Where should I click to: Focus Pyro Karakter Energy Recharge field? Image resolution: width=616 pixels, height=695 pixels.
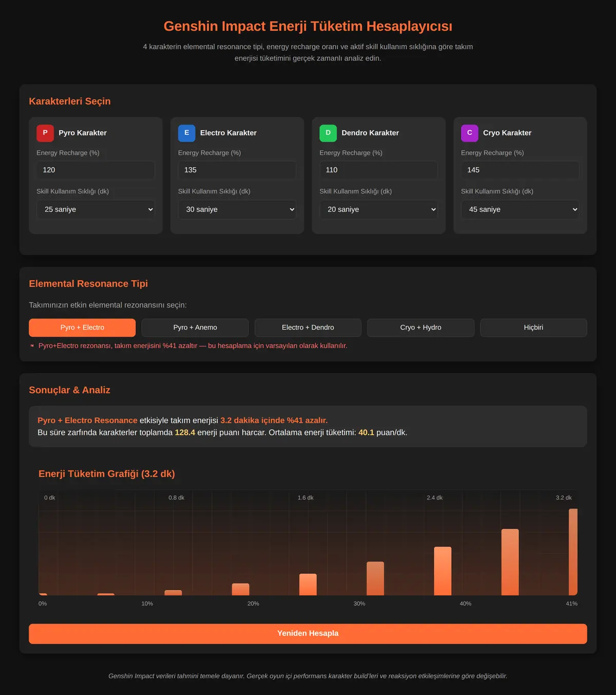(95, 170)
